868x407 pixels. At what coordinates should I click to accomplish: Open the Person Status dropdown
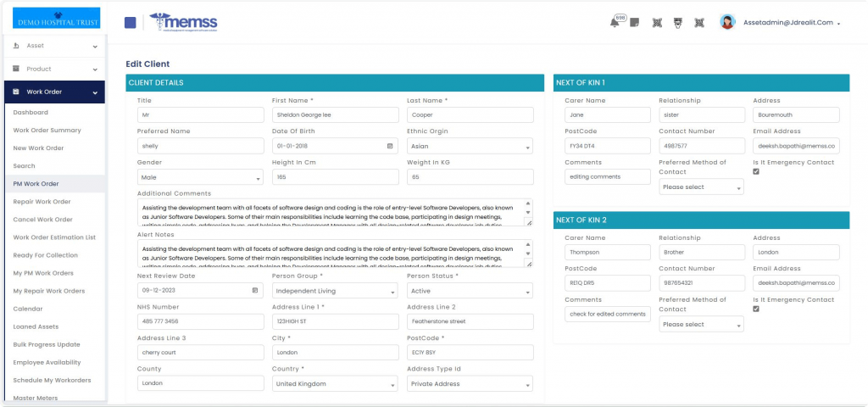pyautogui.click(x=470, y=291)
